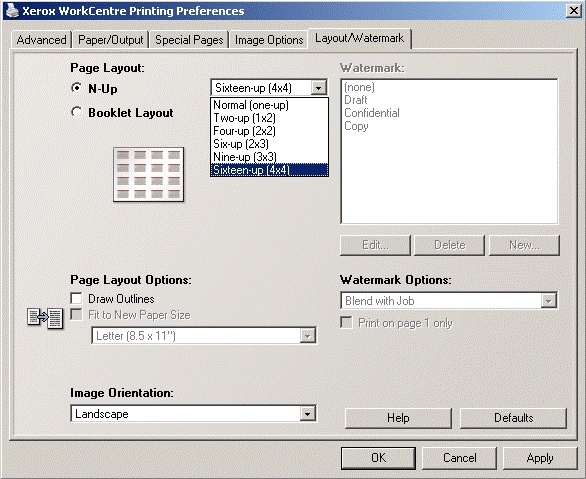
Task: Close the Printing Preferences window
Action: tap(574, 11)
